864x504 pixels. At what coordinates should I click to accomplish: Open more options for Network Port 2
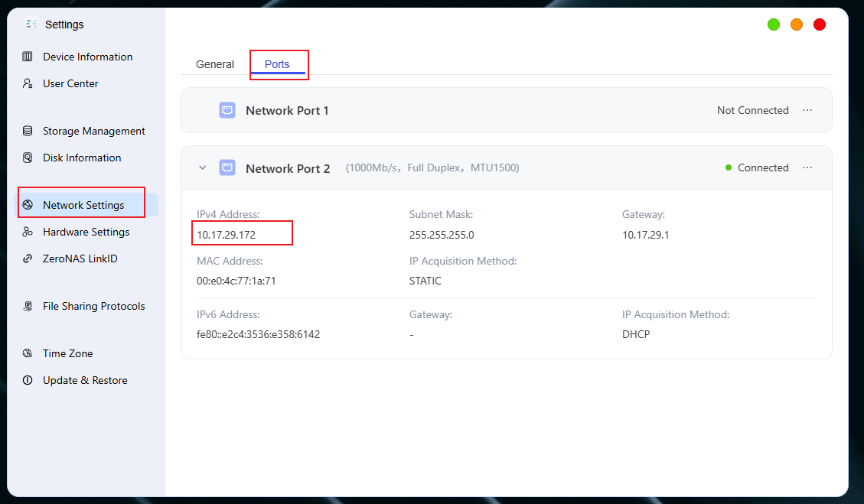tap(807, 167)
